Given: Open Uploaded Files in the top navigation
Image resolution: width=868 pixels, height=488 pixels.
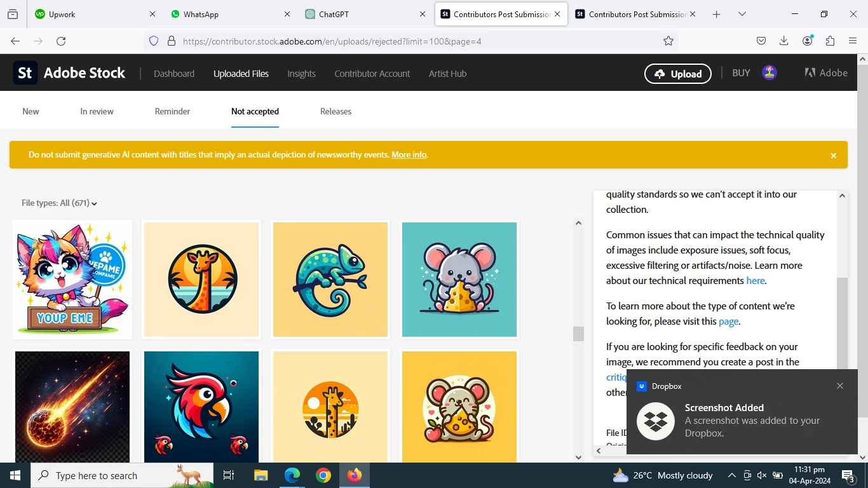Looking at the screenshot, I should coord(241,74).
